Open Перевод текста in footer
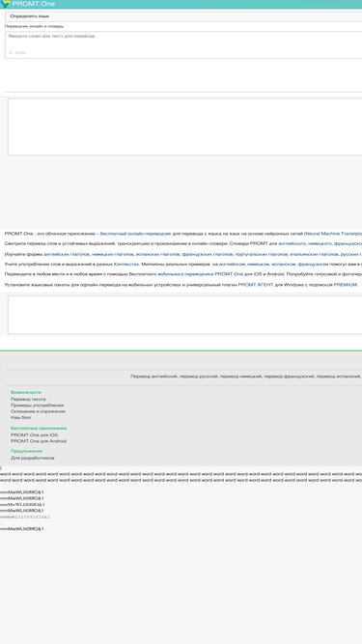Image resolution: width=362 pixels, height=644 pixels. [x=28, y=399]
